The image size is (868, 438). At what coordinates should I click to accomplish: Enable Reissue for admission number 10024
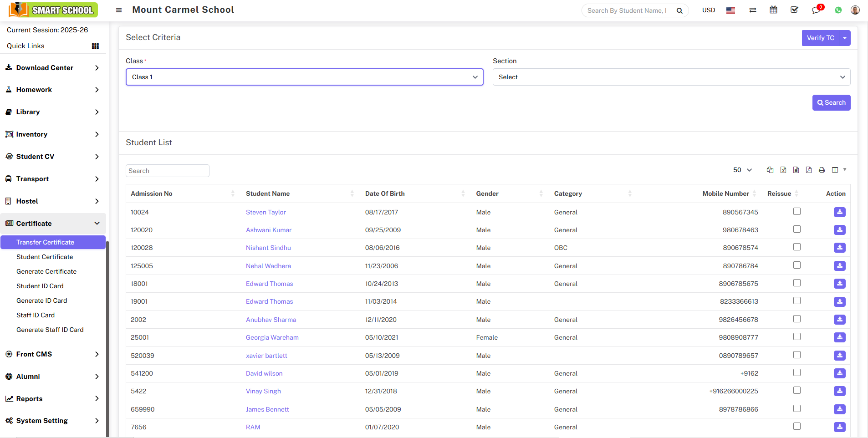click(x=797, y=211)
